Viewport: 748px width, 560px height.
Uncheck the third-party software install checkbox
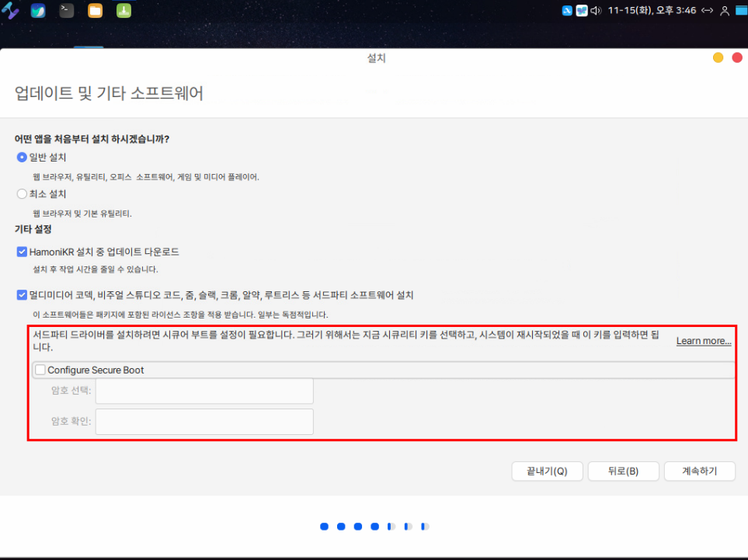click(x=22, y=295)
